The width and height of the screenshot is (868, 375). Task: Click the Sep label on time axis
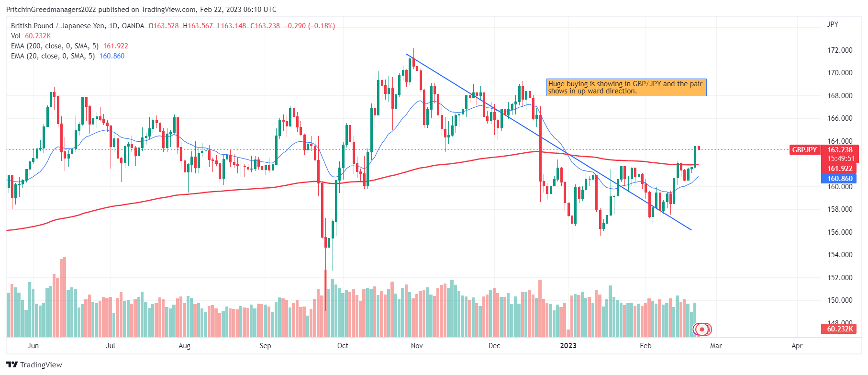click(x=265, y=346)
